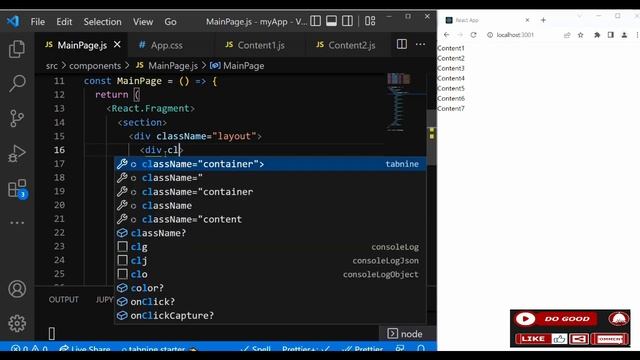The image size is (640, 360).
Task: Toggle secondary side bar layout icon
Action: pyautogui.click(x=347, y=21)
